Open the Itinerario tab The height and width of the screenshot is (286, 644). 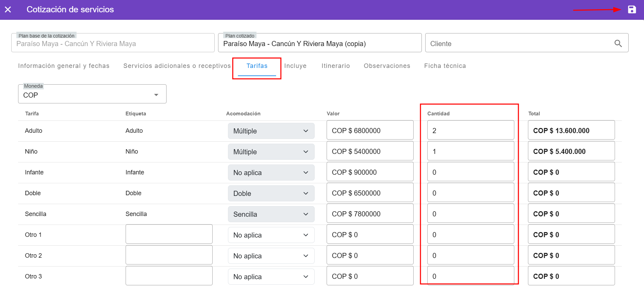pos(335,66)
